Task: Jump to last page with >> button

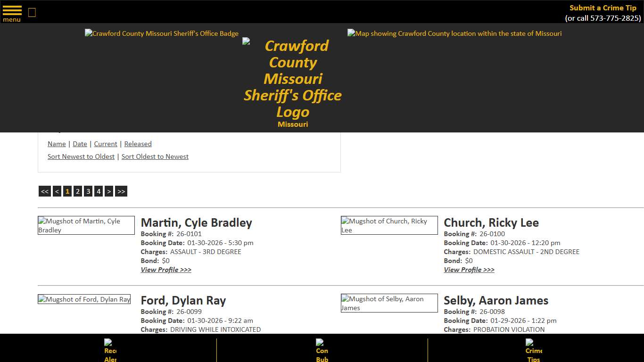Action: [x=121, y=191]
